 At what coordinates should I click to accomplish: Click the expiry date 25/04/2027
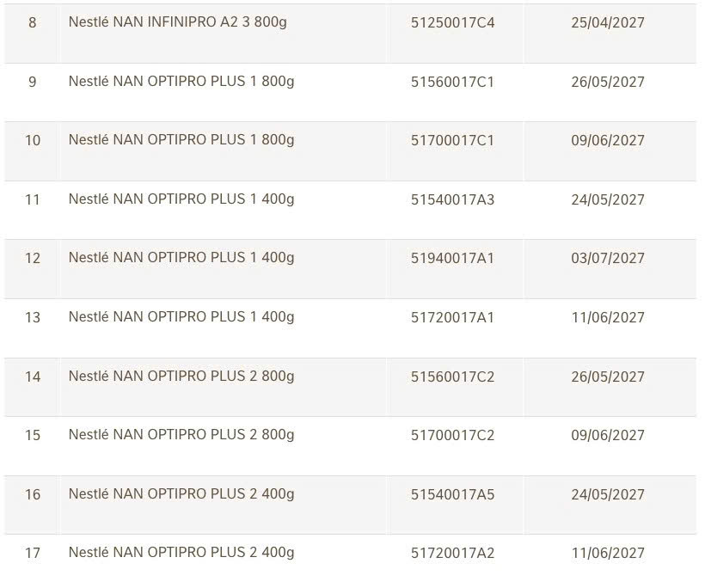coord(607,23)
